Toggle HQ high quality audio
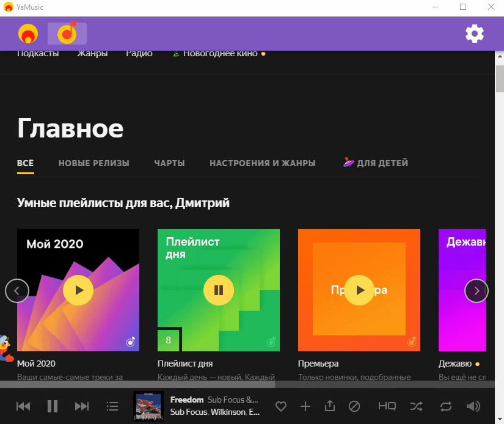 tap(387, 406)
